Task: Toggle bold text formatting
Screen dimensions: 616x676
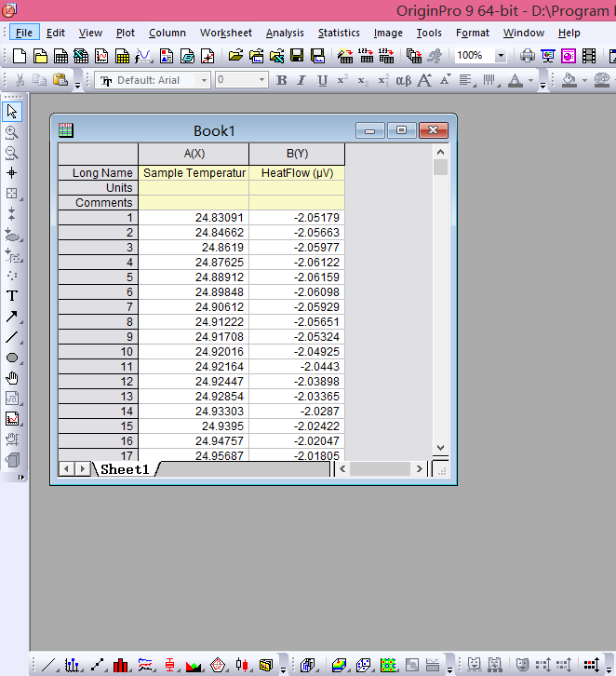Action: pos(282,81)
